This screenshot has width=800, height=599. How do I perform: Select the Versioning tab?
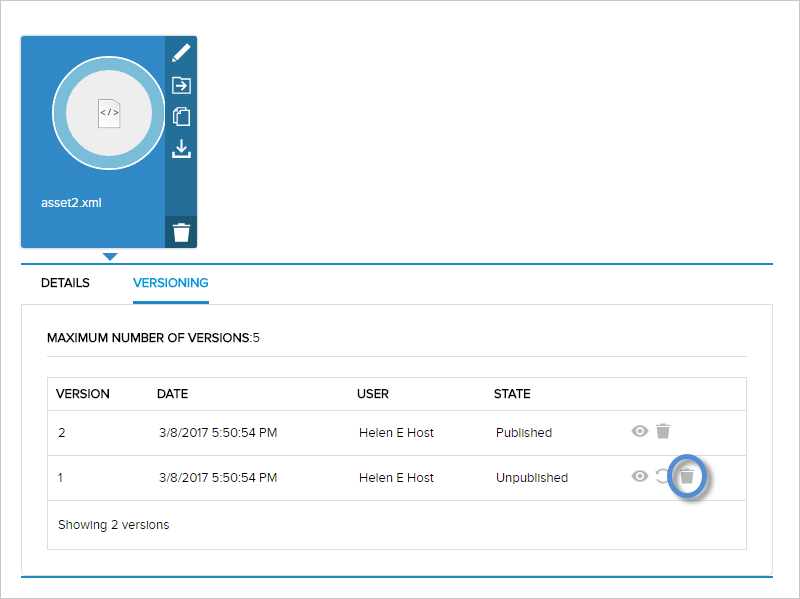tap(170, 283)
